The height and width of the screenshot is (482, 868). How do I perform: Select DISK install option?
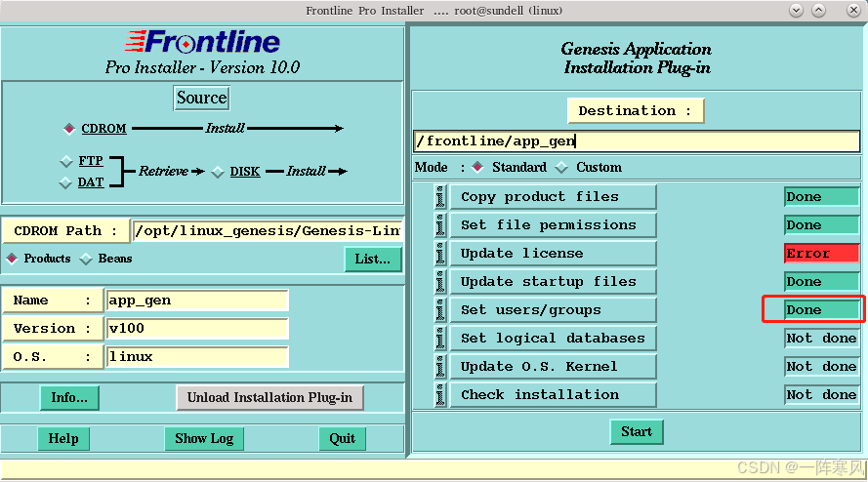[x=218, y=172]
